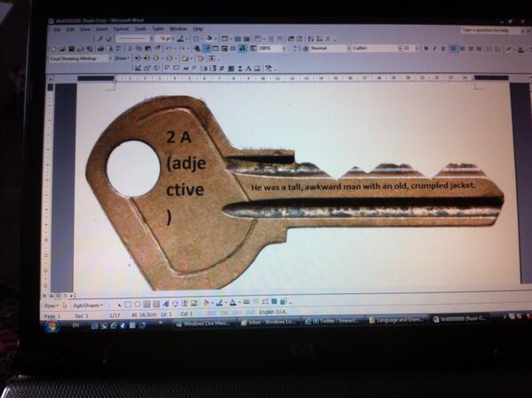The image size is (532, 398).
Task: Click the Paste icon
Action: point(148,49)
